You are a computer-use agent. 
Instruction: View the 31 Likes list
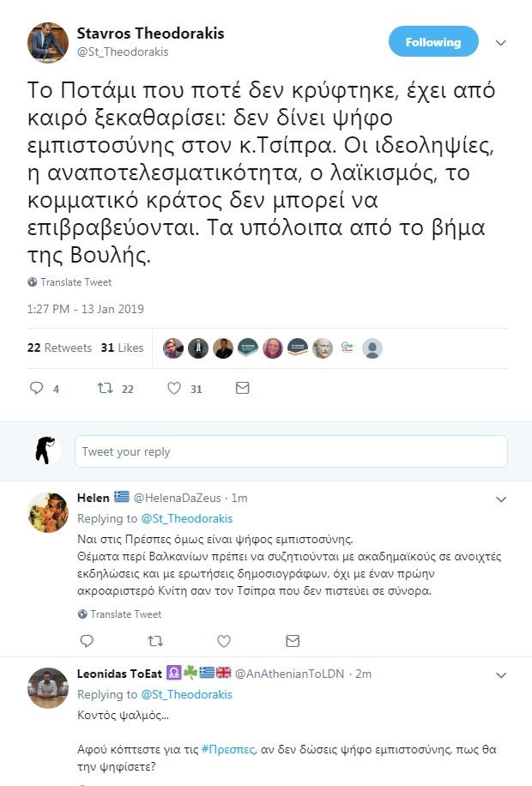(122, 348)
